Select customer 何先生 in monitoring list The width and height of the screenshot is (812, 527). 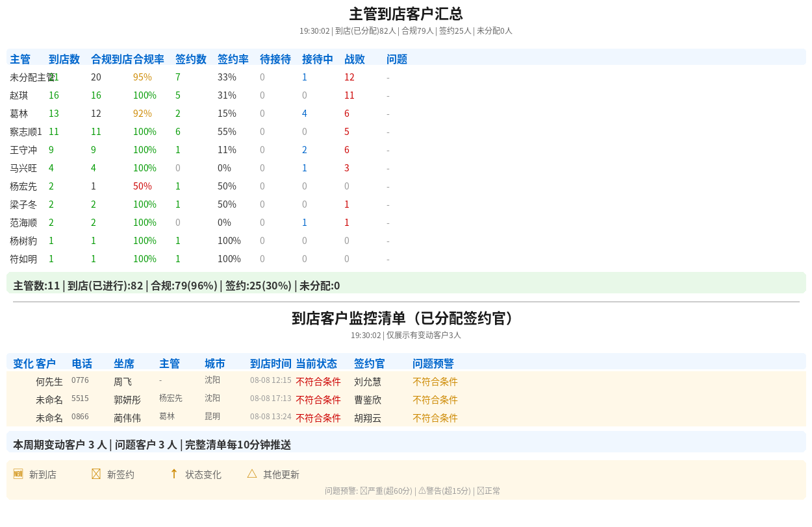coord(406,382)
